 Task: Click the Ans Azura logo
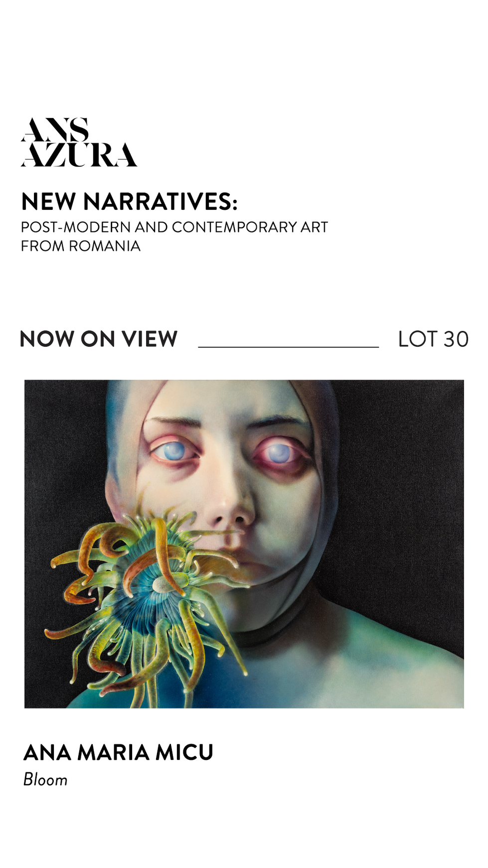pos(79,142)
